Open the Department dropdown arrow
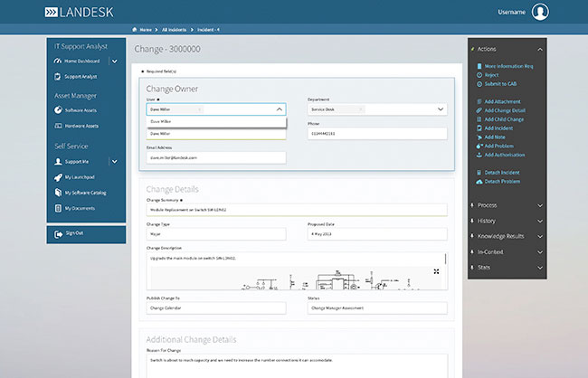The image size is (588, 378). (441, 109)
